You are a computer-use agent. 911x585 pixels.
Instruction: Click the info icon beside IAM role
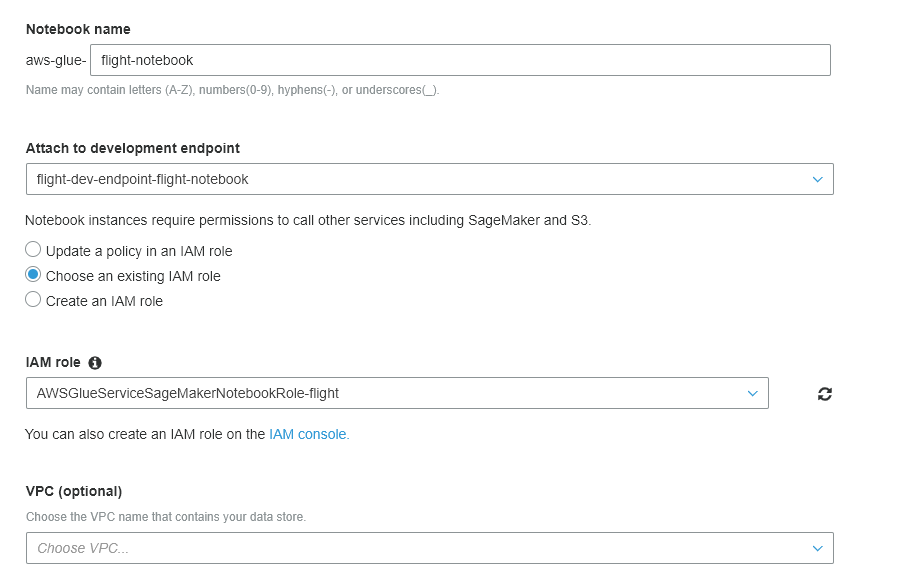pos(95,363)
